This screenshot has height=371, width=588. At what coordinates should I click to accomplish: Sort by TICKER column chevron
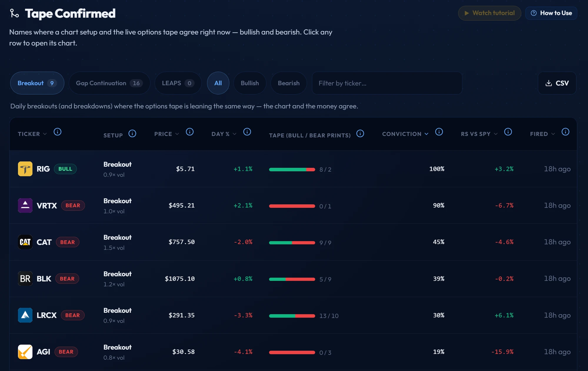tap(45, 134)
